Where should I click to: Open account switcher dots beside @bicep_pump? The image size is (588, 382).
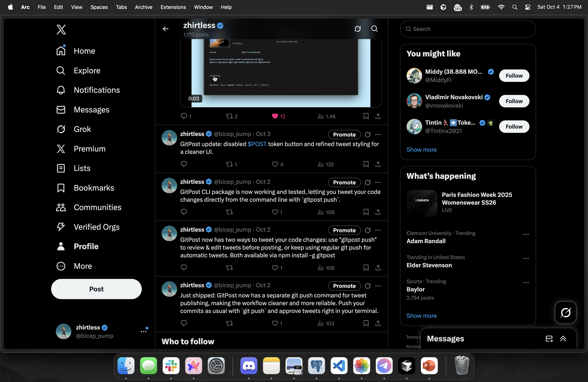(x=143, y=332)
